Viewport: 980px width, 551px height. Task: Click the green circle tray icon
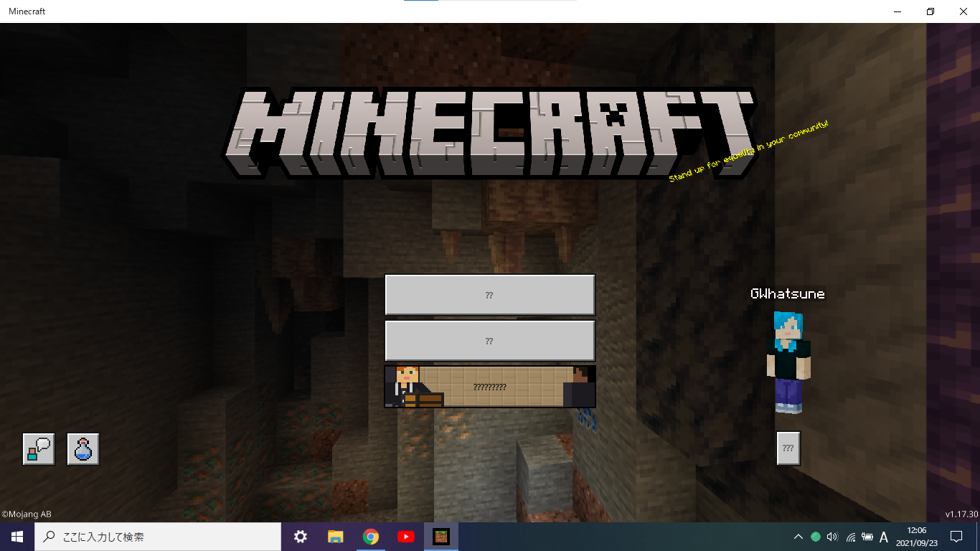(816, 537)
